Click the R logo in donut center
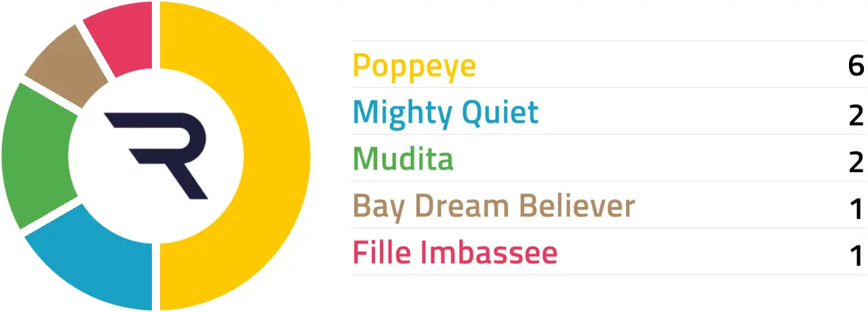 point(156,156)
